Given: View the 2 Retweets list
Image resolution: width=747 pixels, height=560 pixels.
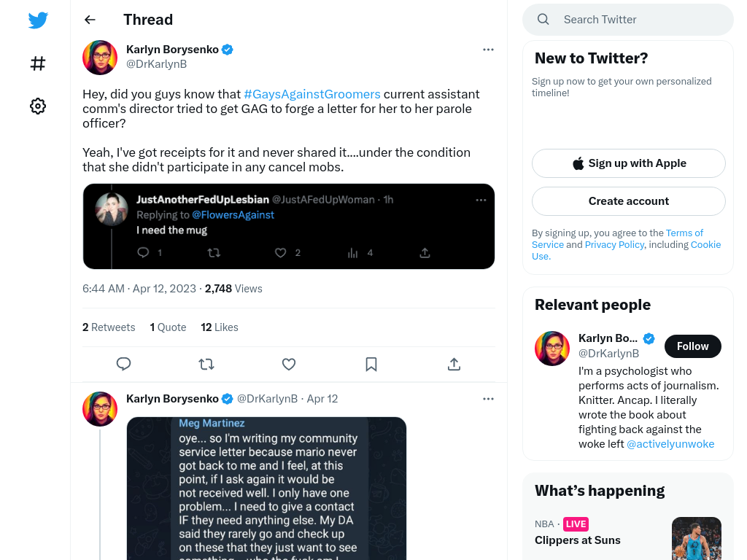Looking at the screenshot, I should [x=109, y=327].
